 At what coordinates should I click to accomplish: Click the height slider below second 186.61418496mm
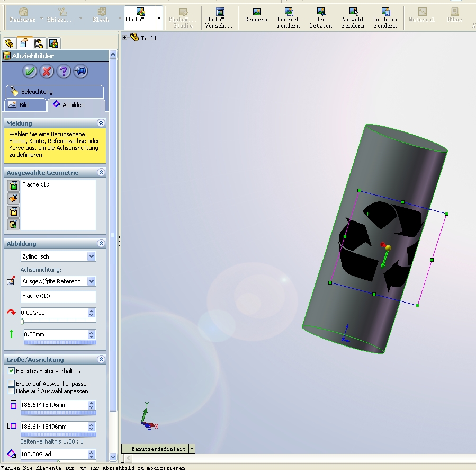tap(58, 434)
